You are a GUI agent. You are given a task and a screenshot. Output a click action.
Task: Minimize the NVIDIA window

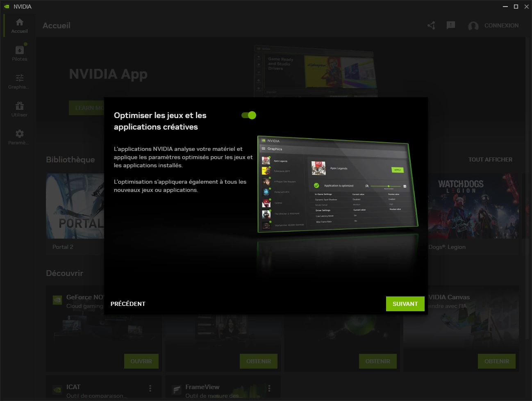pyautogui.click(x=505, y=7)
